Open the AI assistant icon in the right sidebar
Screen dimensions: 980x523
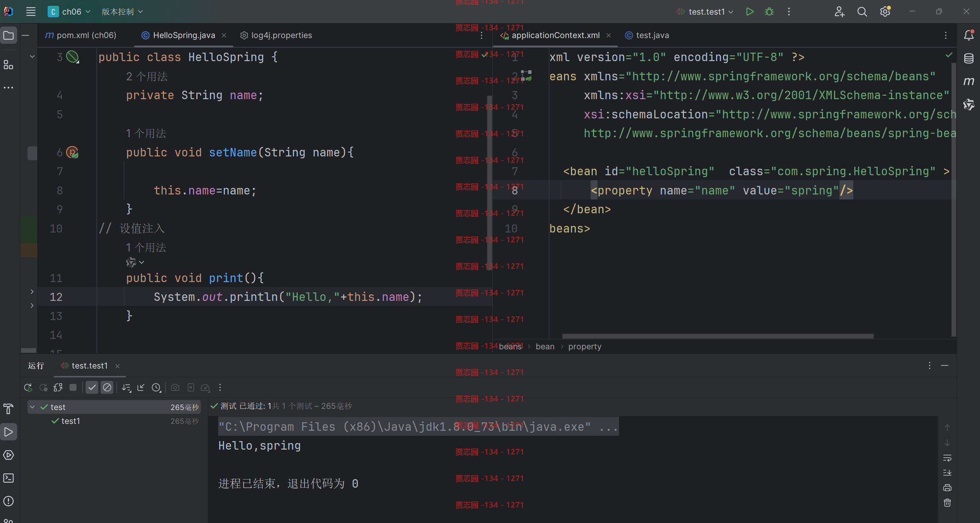969,104
